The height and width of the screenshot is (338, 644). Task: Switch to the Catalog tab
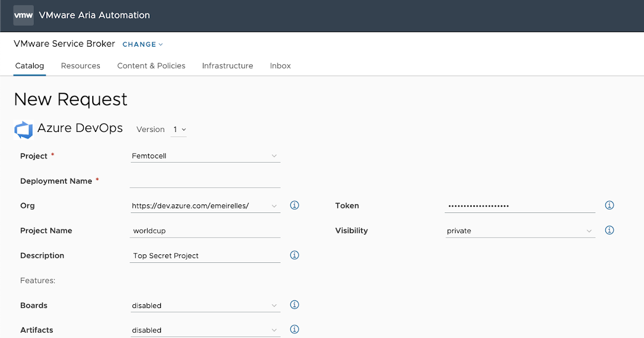[30, 66]
